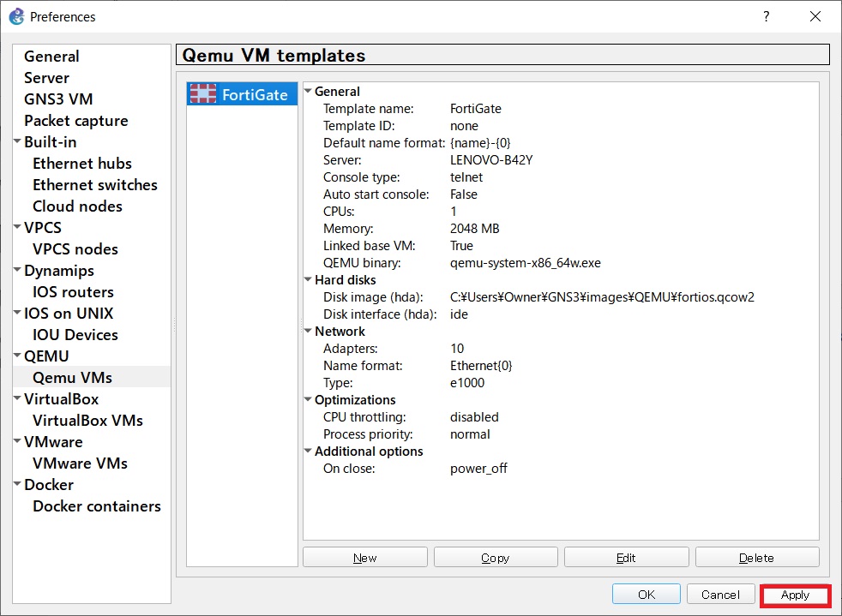Image resolution: width=842 pixels, height=616 pixels.
Task: Select IOS routers in the sidebar
Action: tap(73, 292)
